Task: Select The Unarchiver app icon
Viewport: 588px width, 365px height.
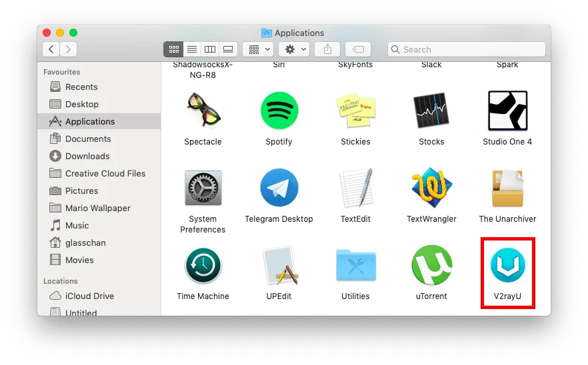Action: coord(507,188)
